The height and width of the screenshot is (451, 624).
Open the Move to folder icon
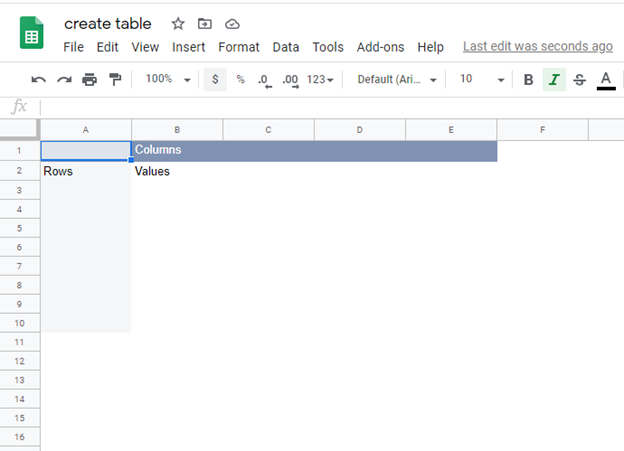(x=205, y=24)
